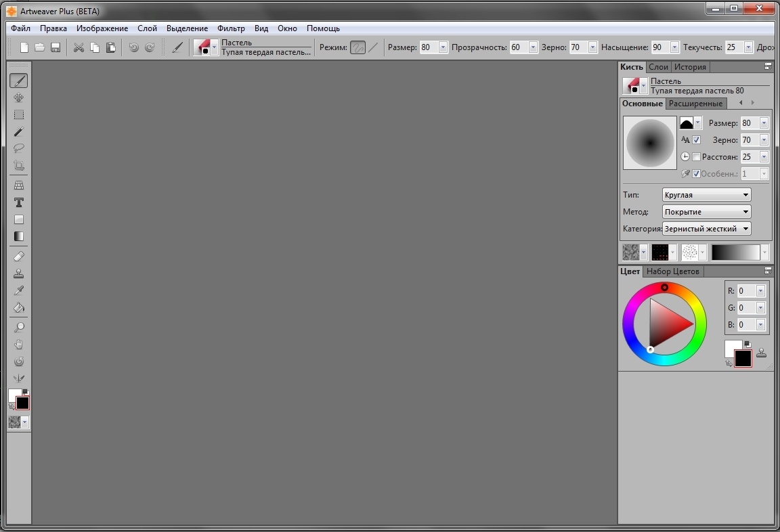Select the Stamp tool in the toolbox

(x=18, y=273)
